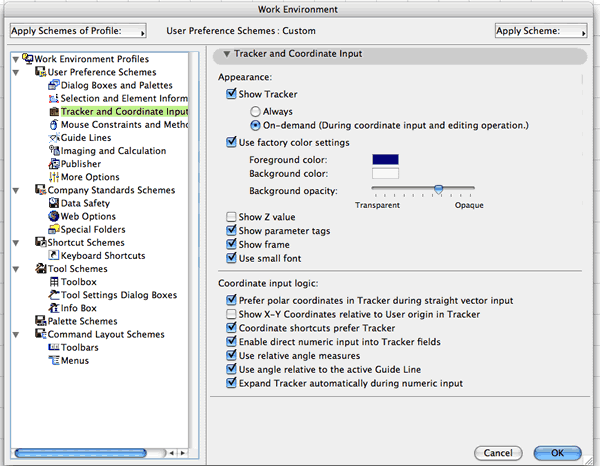This screenshot has height=466, width=600.
Task: Click the Toolbox icon in tree
Action: pos(53,282)
